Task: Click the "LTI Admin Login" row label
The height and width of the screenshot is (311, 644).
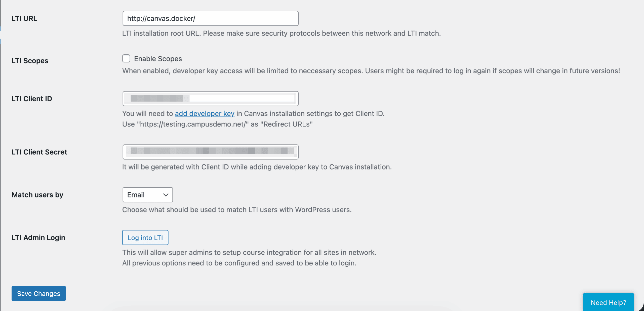Action: 38,237
